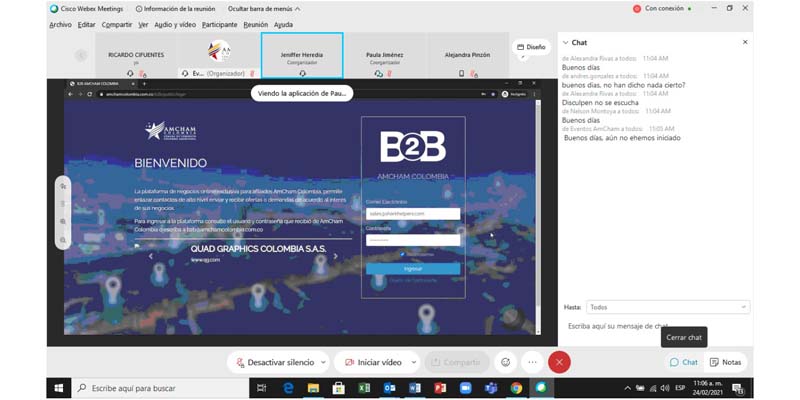Image resolution: width=800 pixels, height=400 pixels.
Task: Select Paula Jiménez's participant tile
Action: pyautogui.click(x=385, y=55)
